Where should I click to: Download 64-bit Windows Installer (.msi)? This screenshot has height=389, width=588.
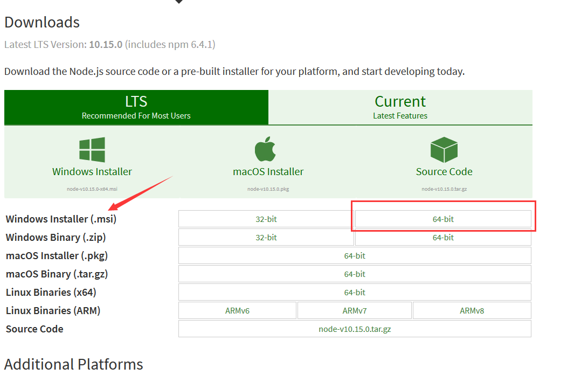[x=443, y=219]
